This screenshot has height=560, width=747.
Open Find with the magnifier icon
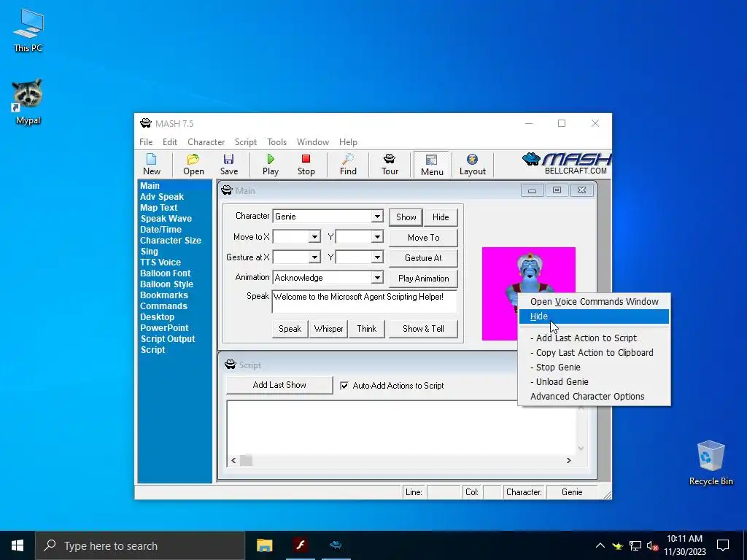tap(348, 165)
